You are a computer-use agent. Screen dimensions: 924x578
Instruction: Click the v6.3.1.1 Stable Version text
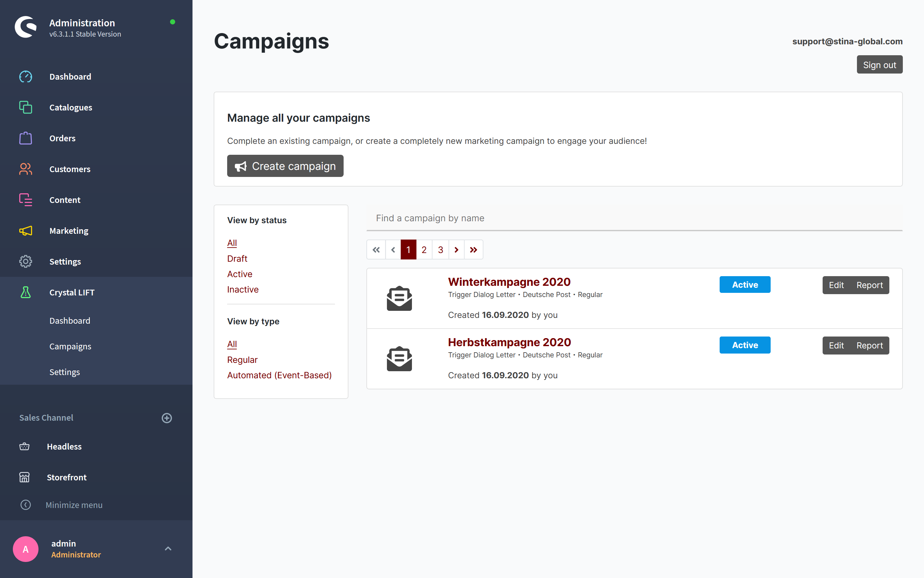[x=85, y=34]
